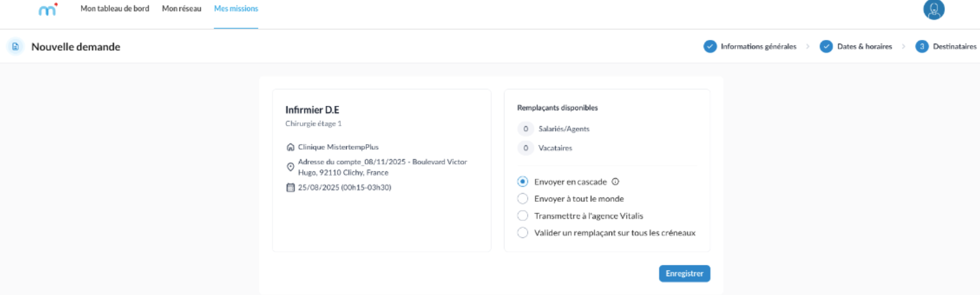Open the user profile avatar

click(x=934, y=10)
